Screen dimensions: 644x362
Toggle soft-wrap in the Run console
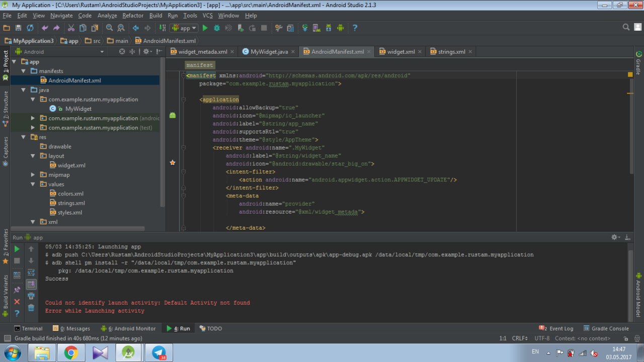click(x=31, y=272)
